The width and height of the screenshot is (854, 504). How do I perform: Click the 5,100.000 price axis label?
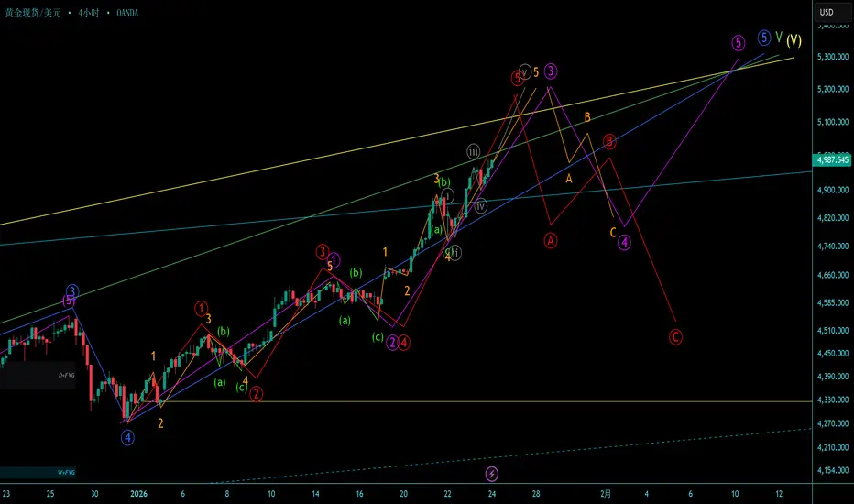pos(833,122)
